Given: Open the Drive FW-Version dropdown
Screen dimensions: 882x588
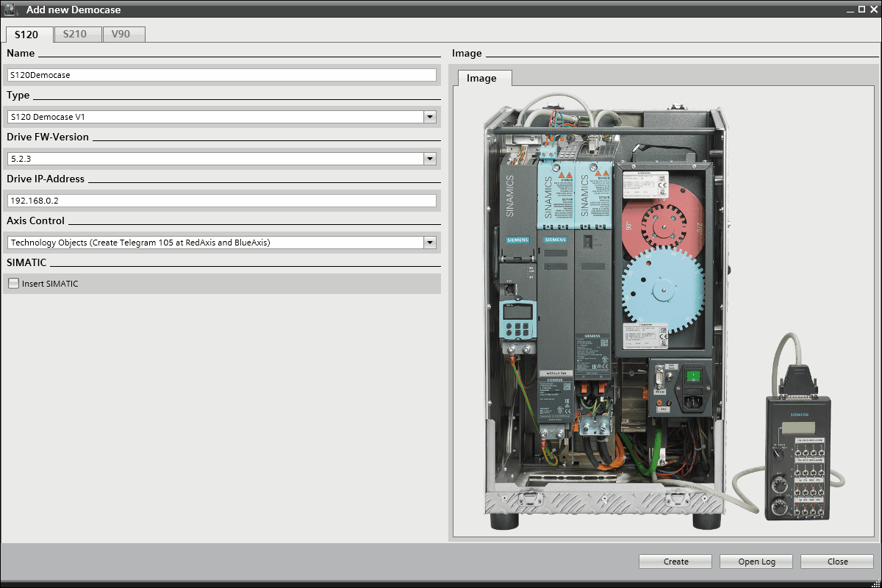Looking at the screenshot, I should coord(429,159).
